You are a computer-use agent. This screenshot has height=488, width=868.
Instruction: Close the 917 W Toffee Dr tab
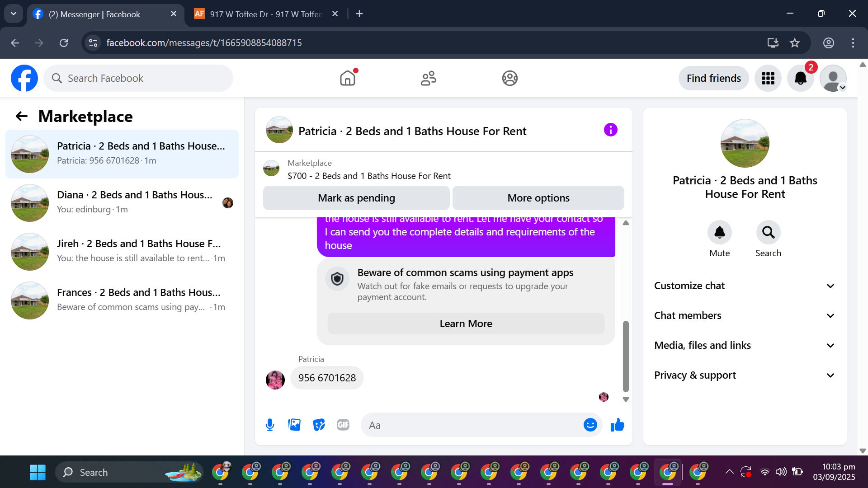tap(335, 14)
